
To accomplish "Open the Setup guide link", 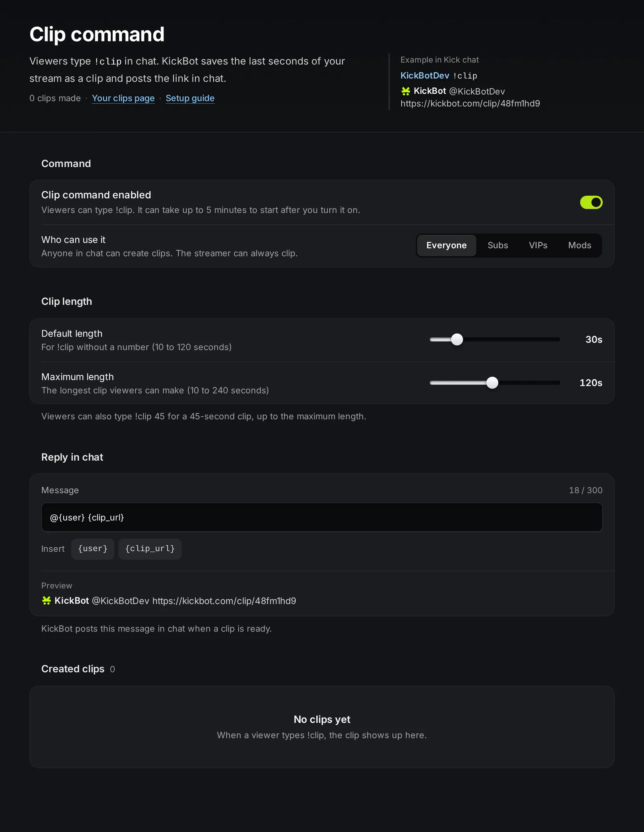I will tap(190, 98).
